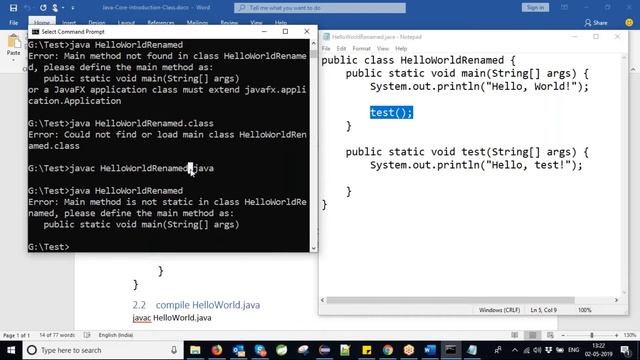Click 'public class HelloWorldRenamed {' line in Notepad

click(x=418, y=60)
